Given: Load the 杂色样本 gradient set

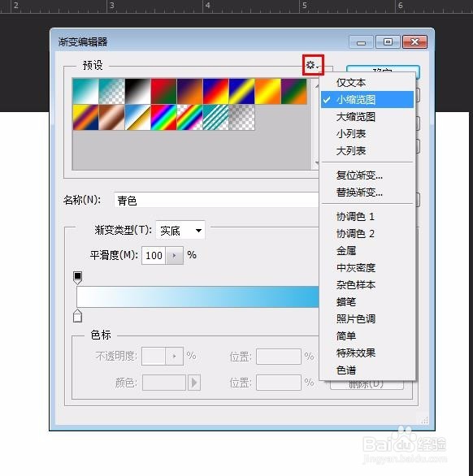Looking at the screenshot, I should click(367, 285).
